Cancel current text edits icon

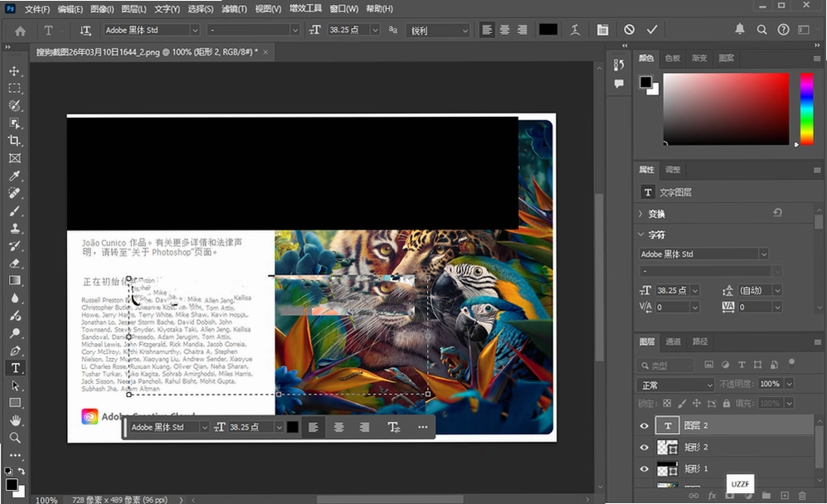(629, 30)
